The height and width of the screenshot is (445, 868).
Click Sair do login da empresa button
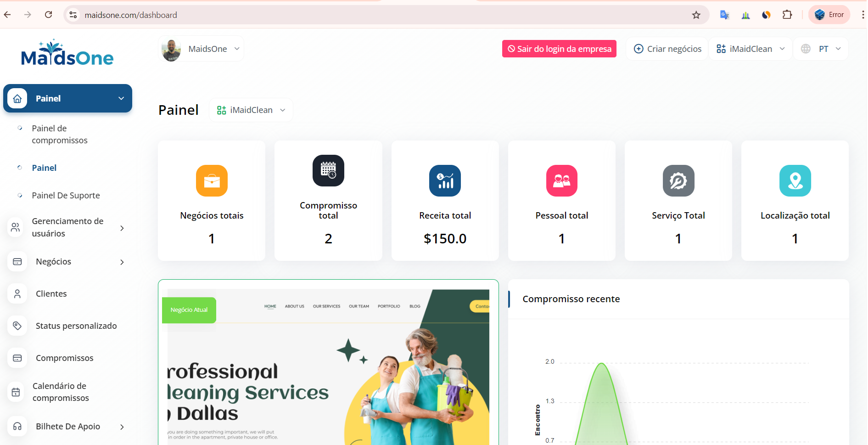coord(559,49)
